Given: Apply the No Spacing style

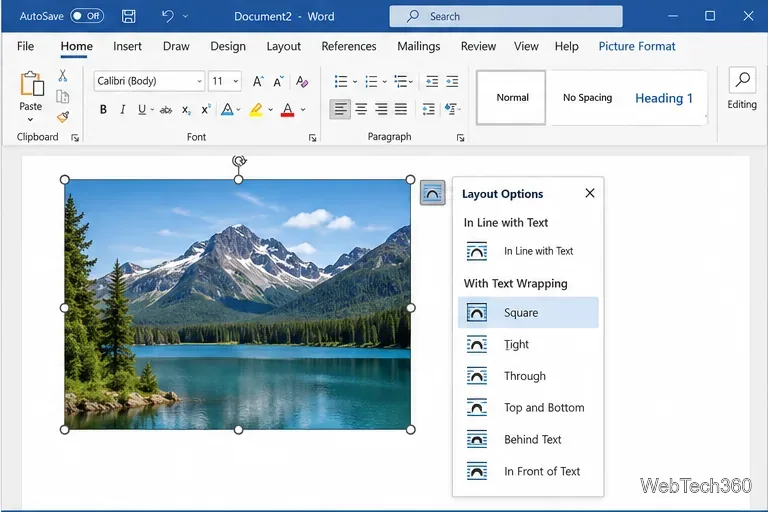Looking at the screenshot, I should coord(587,98).
